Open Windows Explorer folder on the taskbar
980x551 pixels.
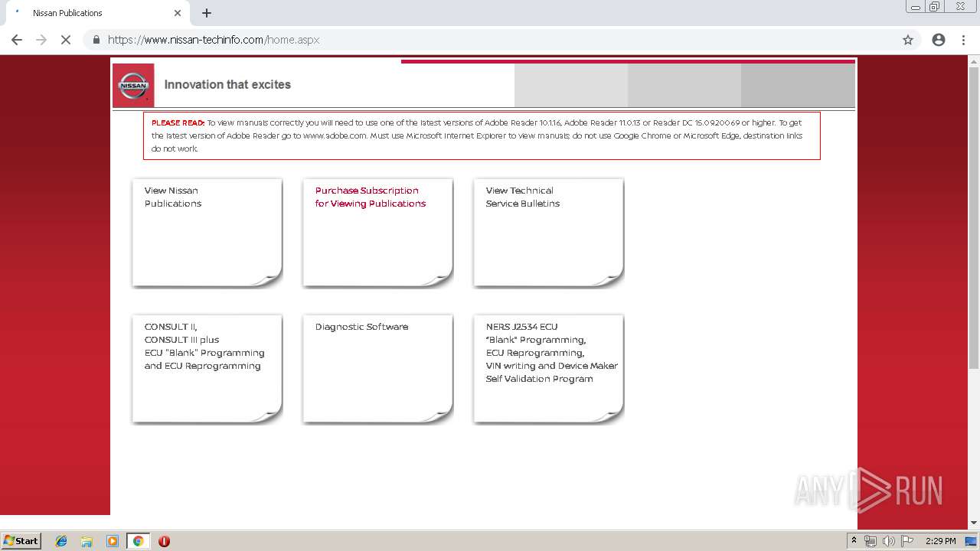click(87, 541)
